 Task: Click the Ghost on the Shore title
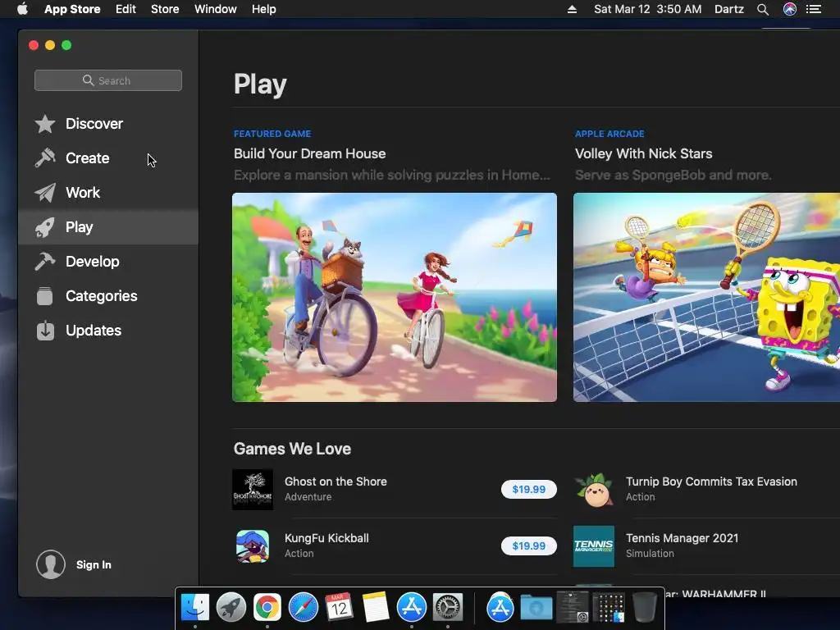(336, 482)
